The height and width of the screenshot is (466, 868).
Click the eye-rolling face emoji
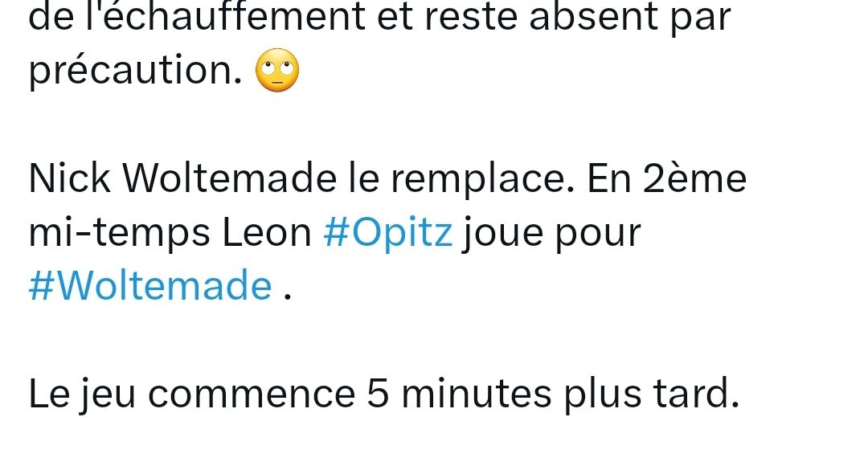(x=277, y=70)
